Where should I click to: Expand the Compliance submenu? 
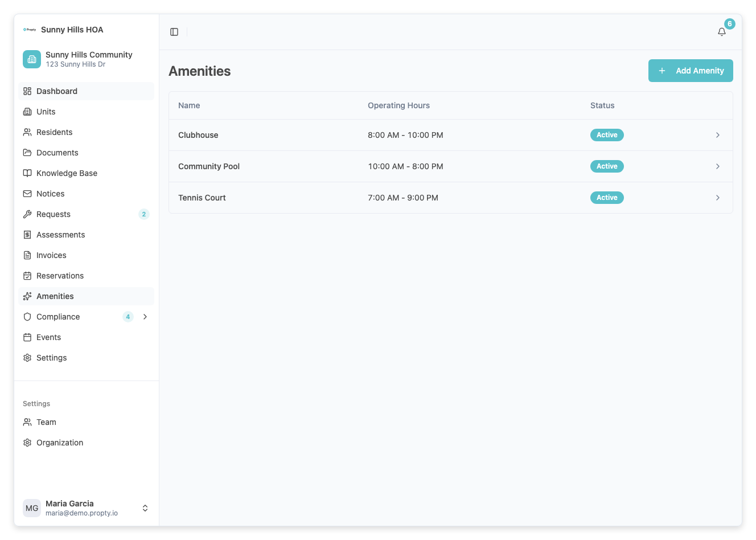tap(145, 317)
